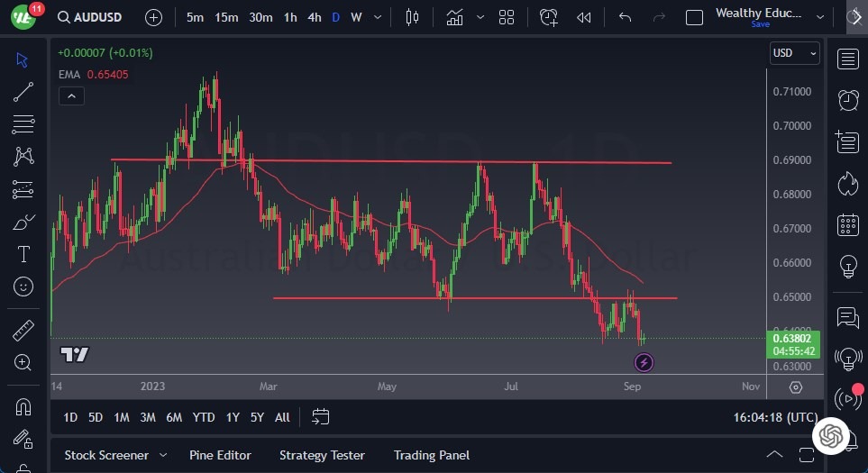The width and height of the screenshot is (868, 473).
Task: Switch to the 15m timeframe
Action: pos(226,18)
